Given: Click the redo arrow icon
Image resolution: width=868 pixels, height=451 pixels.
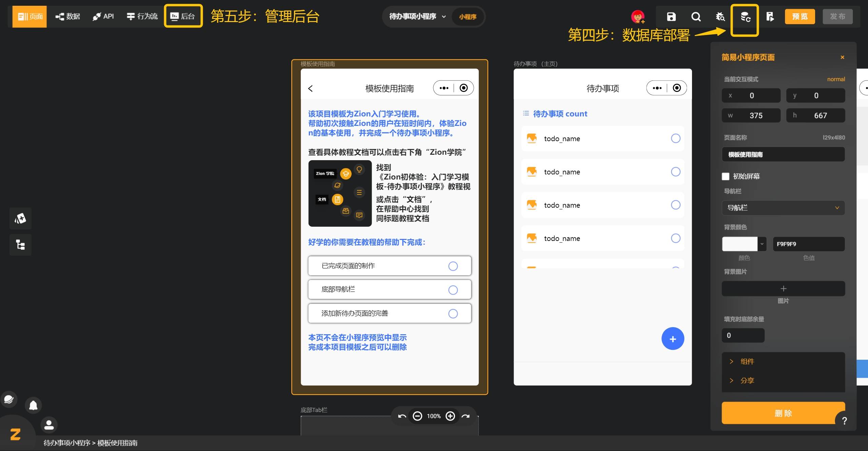Looking at the screenshot, I should (x=466, y=416).
